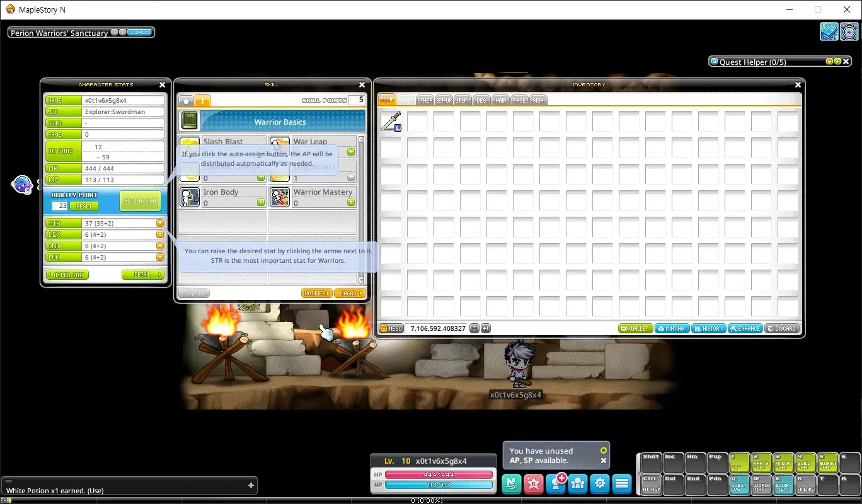862x504 pixels.
Task: Open the Set-up inventory tab
Action: pos(444,100)
